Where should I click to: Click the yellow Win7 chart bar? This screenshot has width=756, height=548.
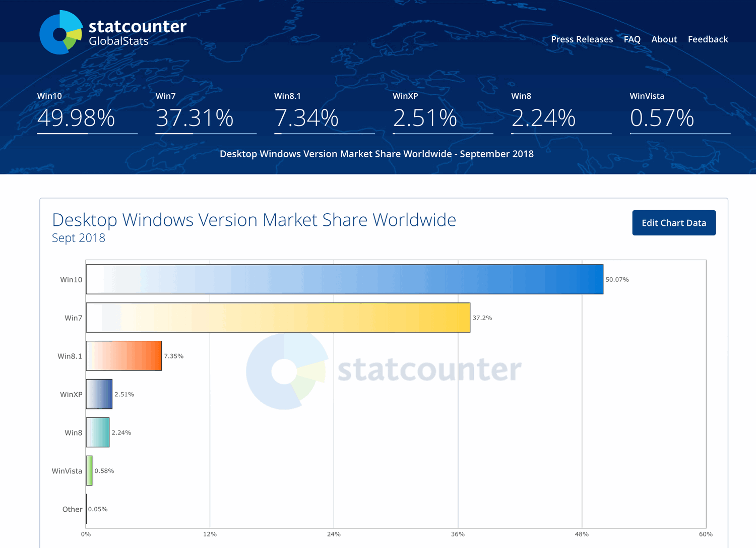click(278, 318)
